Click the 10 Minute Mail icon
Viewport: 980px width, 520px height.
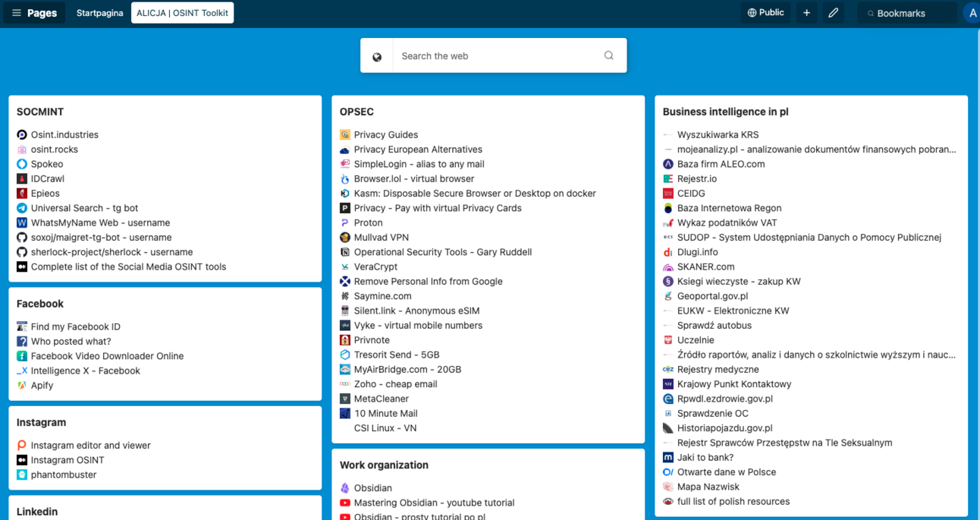click(x=344, y=413)
